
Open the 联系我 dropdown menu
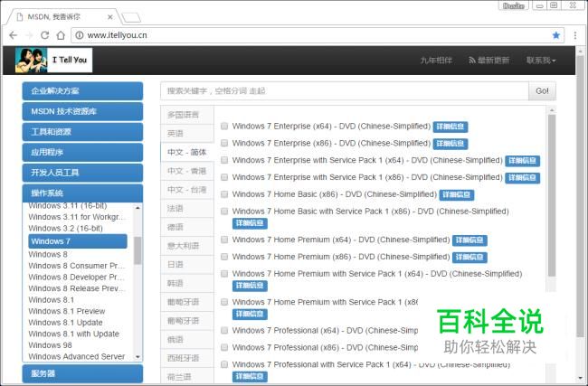tap(541, 61)
